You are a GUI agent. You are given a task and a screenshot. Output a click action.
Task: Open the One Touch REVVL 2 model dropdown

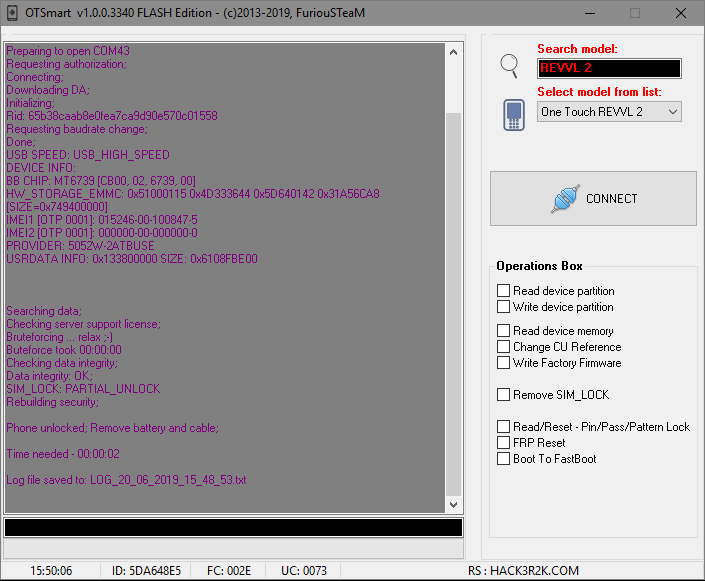609,112
